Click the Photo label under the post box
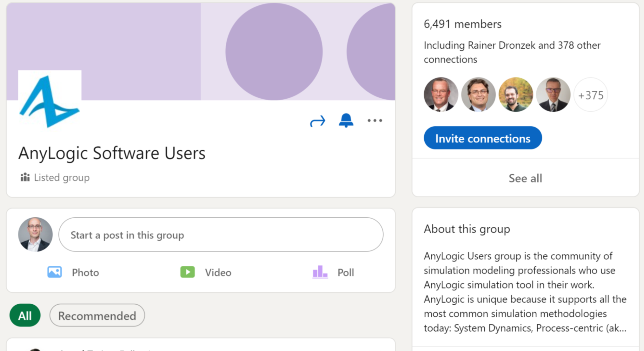This screenshot has height=351, width=644. pyautogui.click(x=86, y=272)
